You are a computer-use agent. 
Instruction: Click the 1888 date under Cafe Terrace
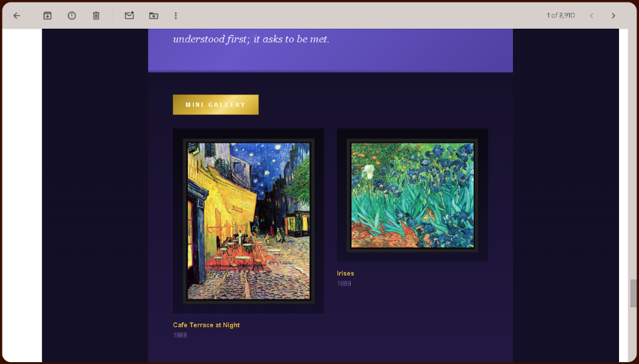(179, 335)
